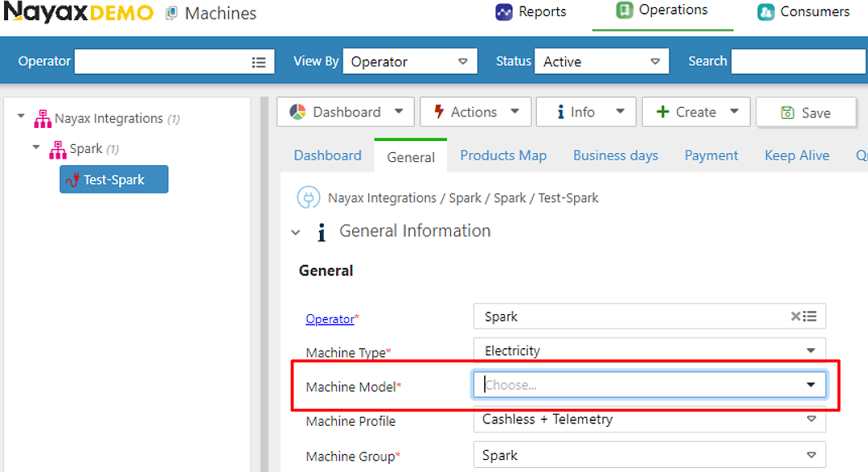The image size is (868, 472).
Task: Select Spark operator tree row
Action: [85, 149]
